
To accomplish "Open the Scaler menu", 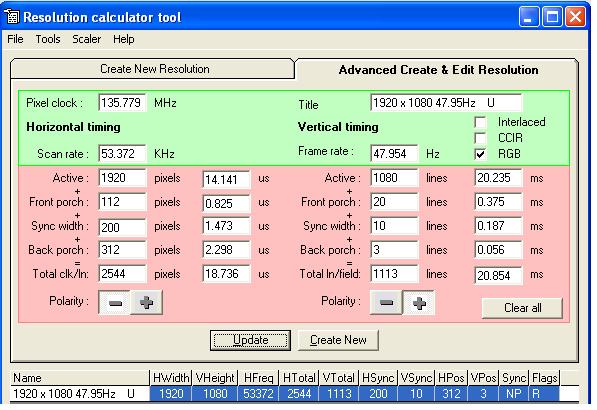I will pos(86,39).
